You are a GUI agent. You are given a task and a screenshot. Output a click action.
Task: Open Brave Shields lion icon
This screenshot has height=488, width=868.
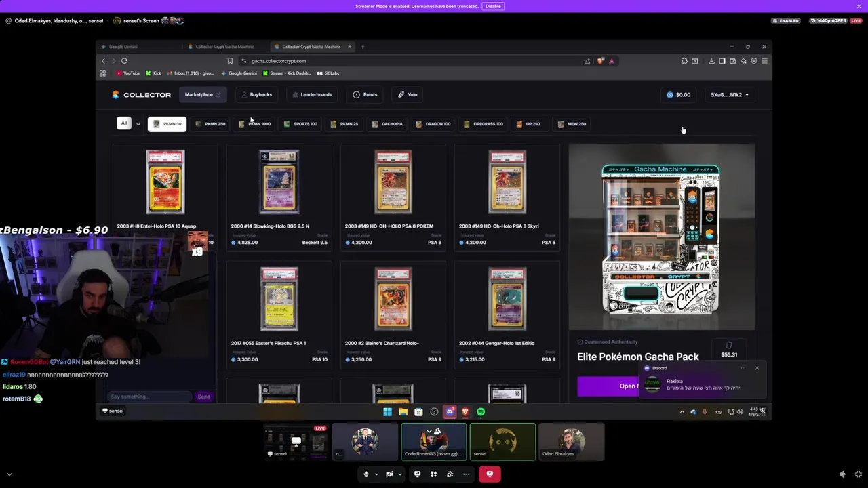coord(600,61)
